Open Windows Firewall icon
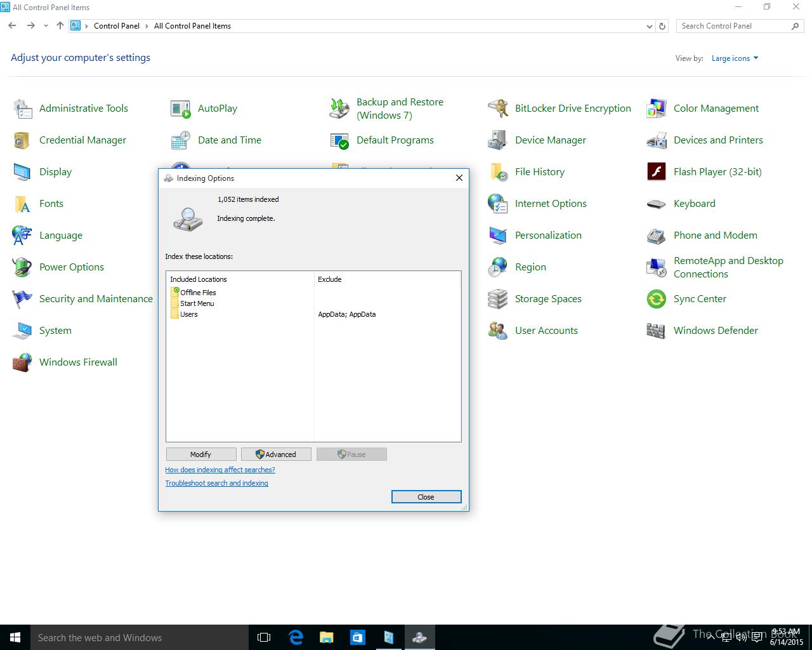This screenshot has width=812, height=650. (x=22, y=362)
